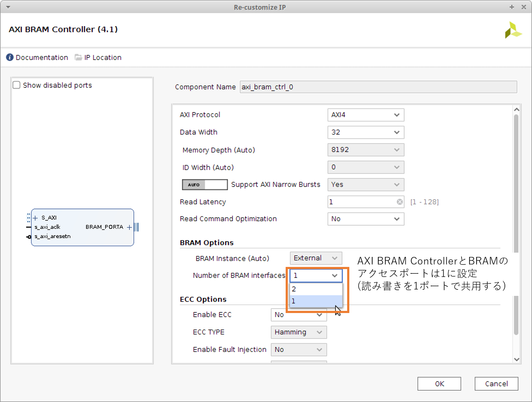532x402 pixels.
Task: Click the vertical scrollbar down arrow
Action: pos(516,359)
